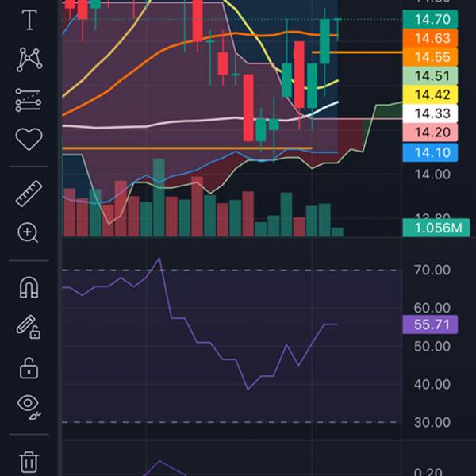This screenshot has width=476, height=476.
Task: Click the 60.00 RSI scale label
Action: 432,308
